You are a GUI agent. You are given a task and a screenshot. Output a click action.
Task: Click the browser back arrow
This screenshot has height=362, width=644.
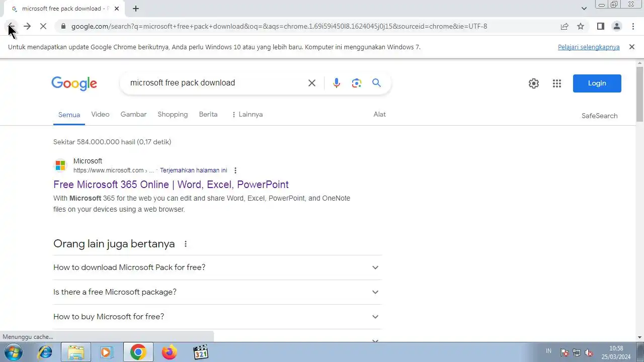[x=11, y=26]
